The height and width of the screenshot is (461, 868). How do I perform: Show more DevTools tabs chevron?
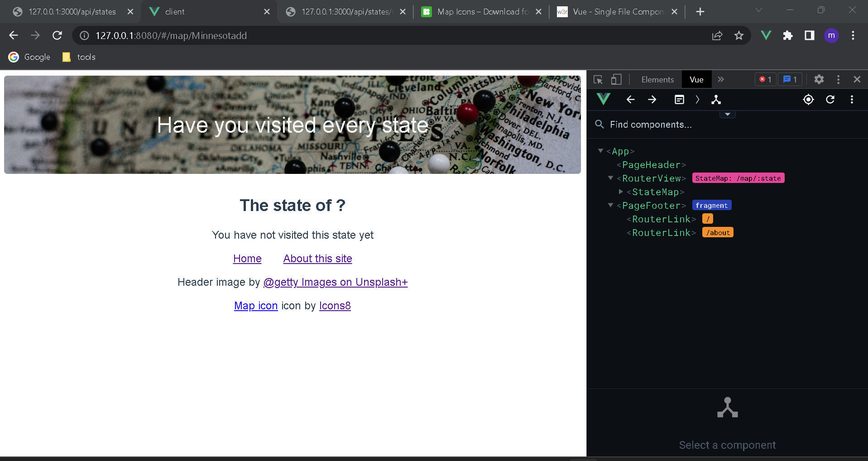[x=721, y=80]
